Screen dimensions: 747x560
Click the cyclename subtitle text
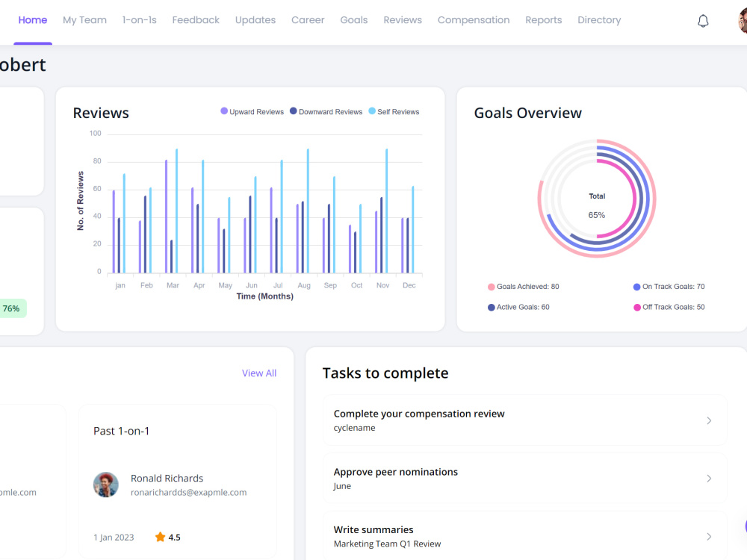pos(354,428)
